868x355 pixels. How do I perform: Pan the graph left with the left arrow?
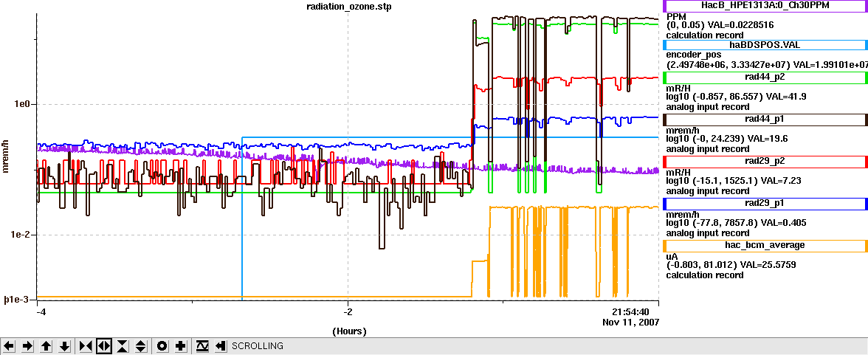pos(10,346)
